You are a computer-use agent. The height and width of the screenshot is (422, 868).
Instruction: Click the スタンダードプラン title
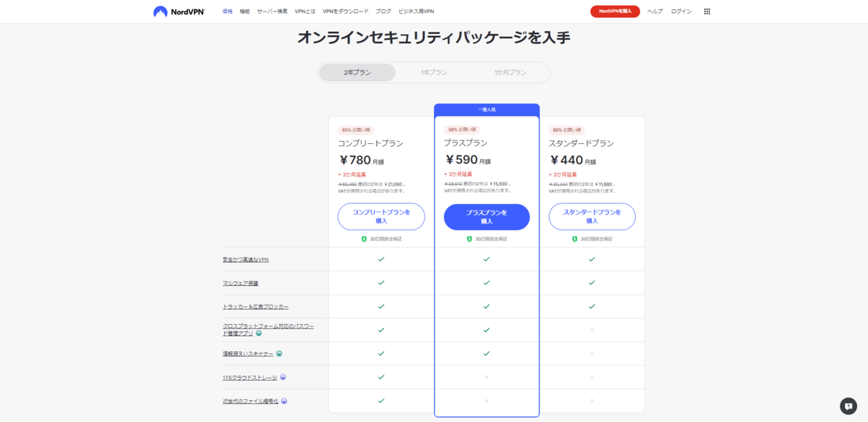pyautogui.click(x=582, y=143)
